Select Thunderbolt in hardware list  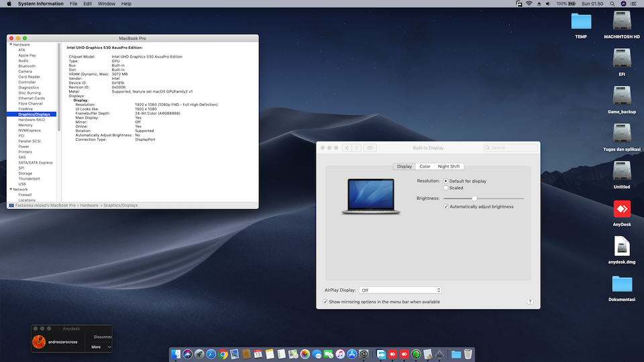29,179
